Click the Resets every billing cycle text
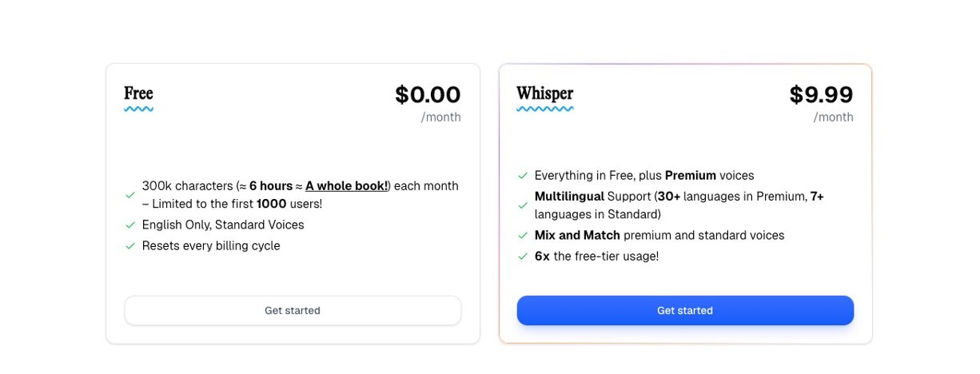The width and height of the screenshot is (980, 374). tap(211, 246)
